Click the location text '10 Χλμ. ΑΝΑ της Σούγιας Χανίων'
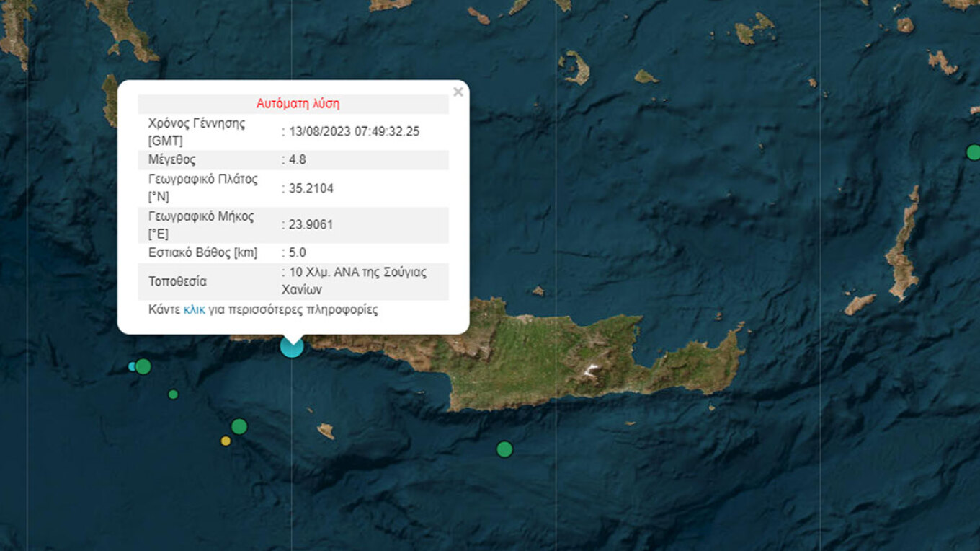The image size is (980, 551). [x=354, y=281]
